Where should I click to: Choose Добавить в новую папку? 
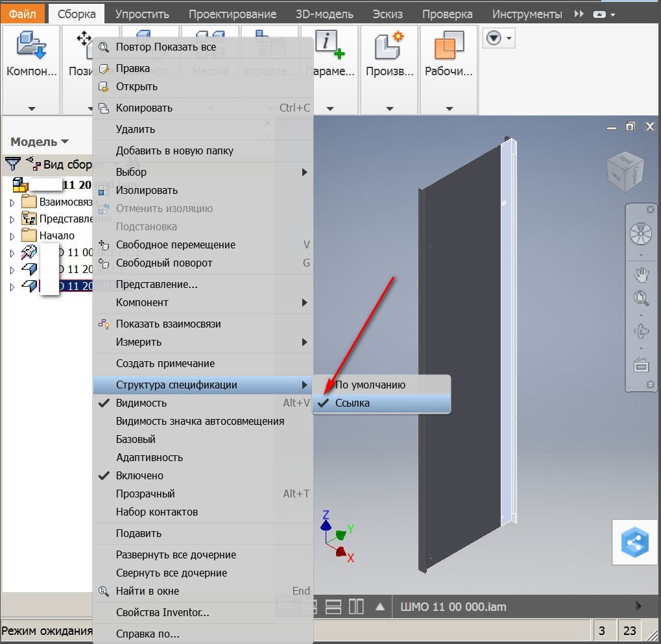203,150
